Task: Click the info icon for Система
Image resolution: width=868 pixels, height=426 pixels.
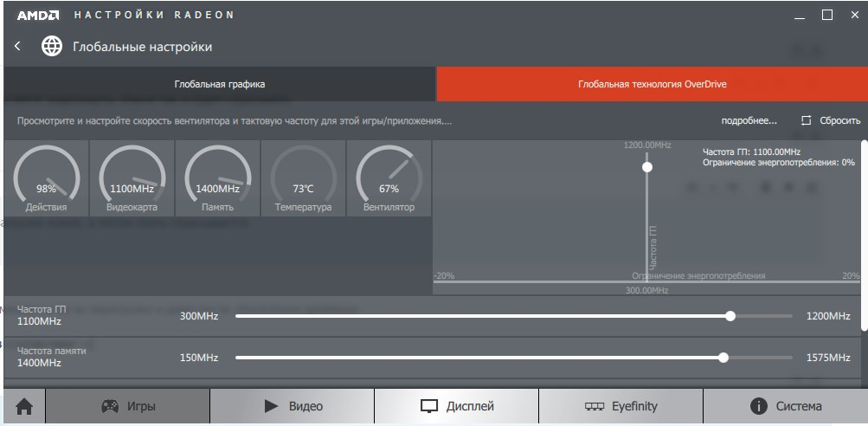Action: 759,406
